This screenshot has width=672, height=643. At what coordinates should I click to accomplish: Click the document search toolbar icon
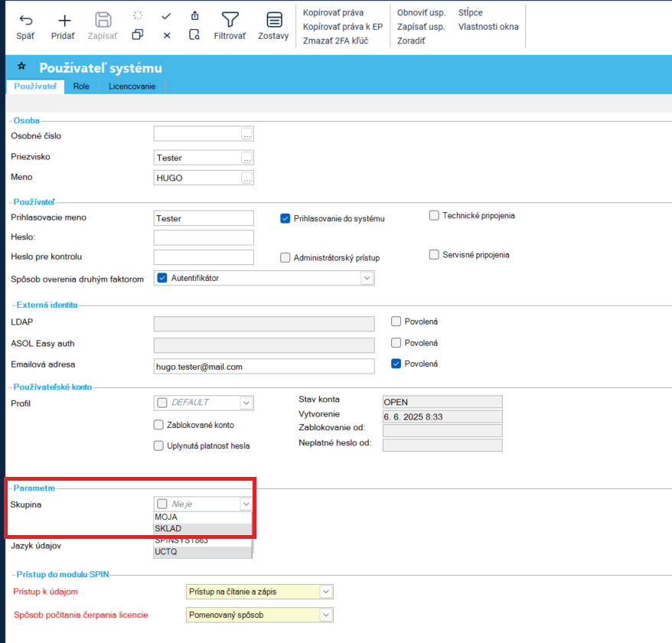pyautogui.click(x=194, y=34)
